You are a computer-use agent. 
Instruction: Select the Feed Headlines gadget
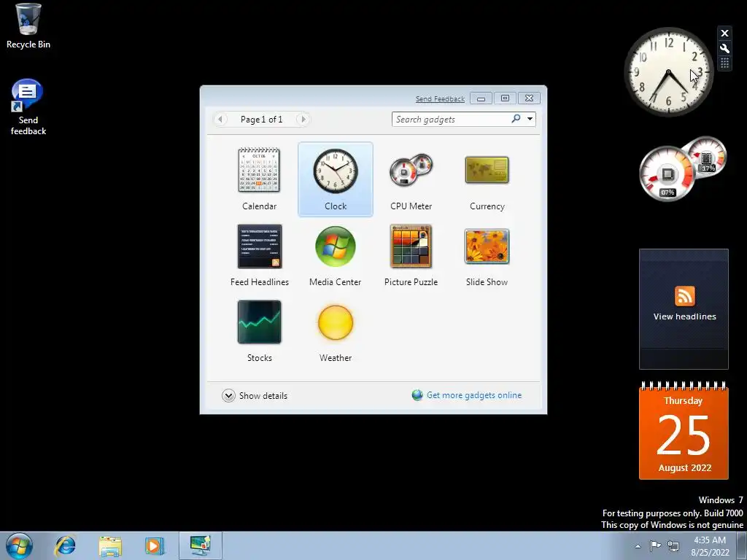coord(259,246)
